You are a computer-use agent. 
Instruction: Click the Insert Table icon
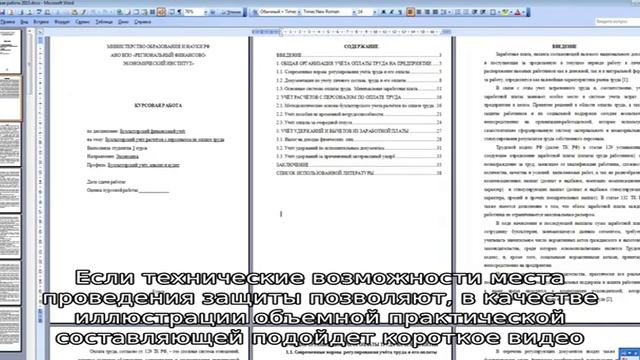coord(136,12)
